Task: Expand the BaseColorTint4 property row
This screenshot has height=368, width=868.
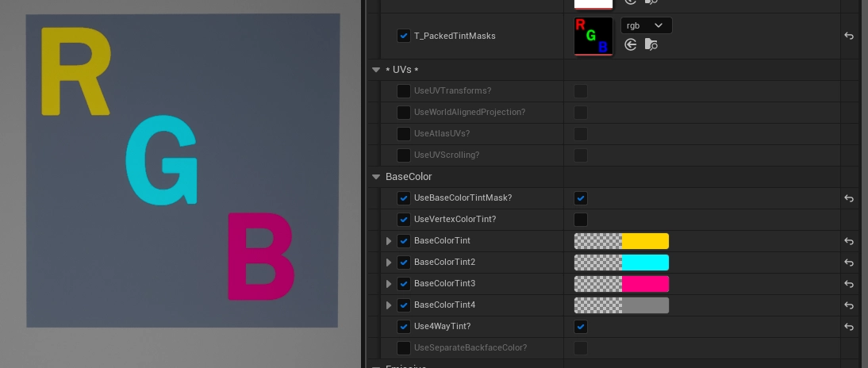Action: 389,305
